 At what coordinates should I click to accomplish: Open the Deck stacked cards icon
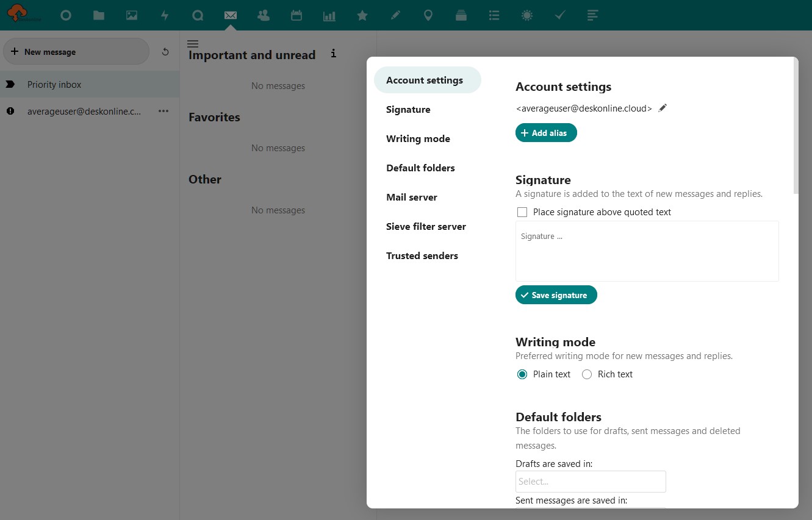[x=461, y=15]
